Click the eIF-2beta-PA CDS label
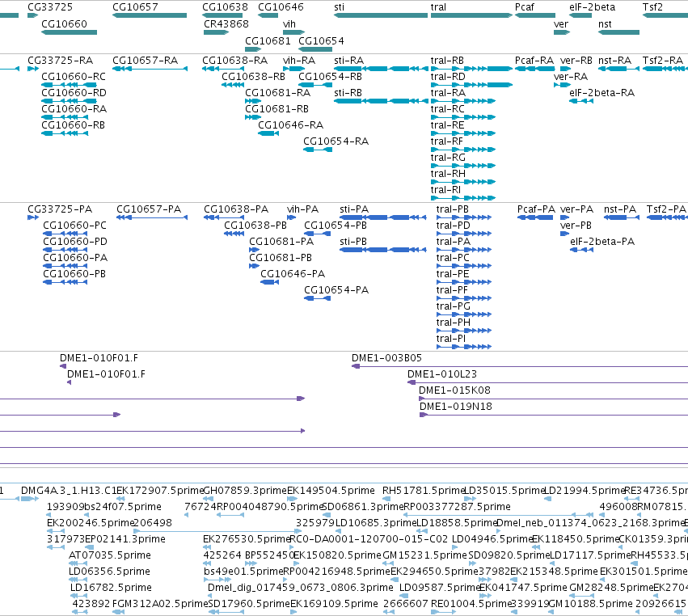 [x=602, y=242]
